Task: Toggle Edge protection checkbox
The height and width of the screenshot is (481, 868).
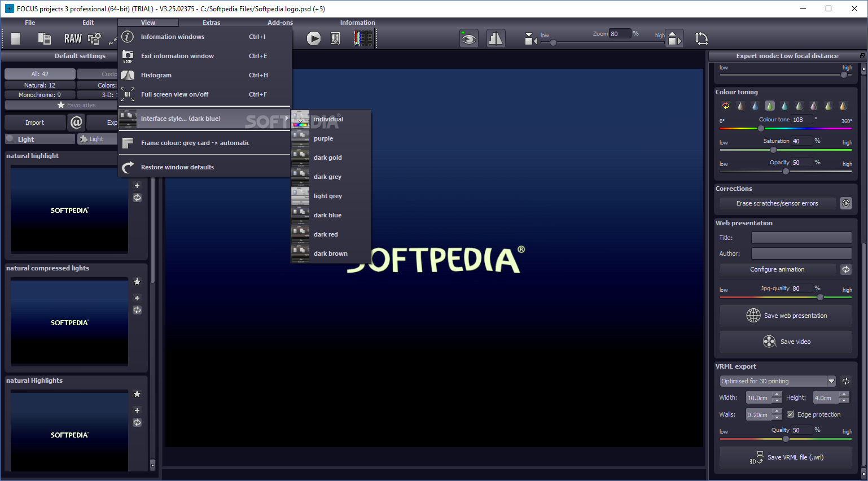Action: (791, 414)
